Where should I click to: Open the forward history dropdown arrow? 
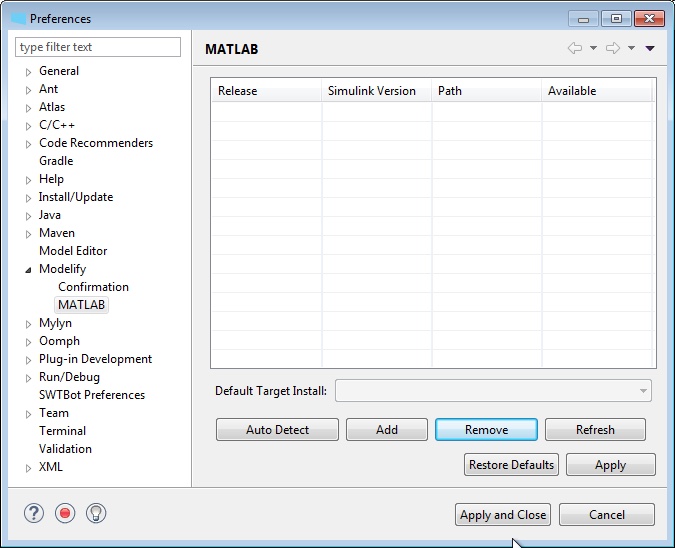pyautogui.click(x=631, y=48)
